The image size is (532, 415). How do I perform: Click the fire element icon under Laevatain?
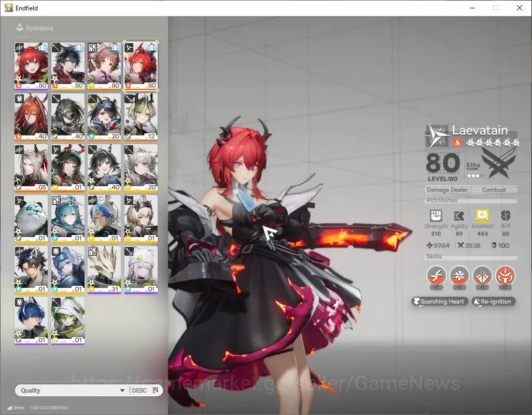click(457, 143)
